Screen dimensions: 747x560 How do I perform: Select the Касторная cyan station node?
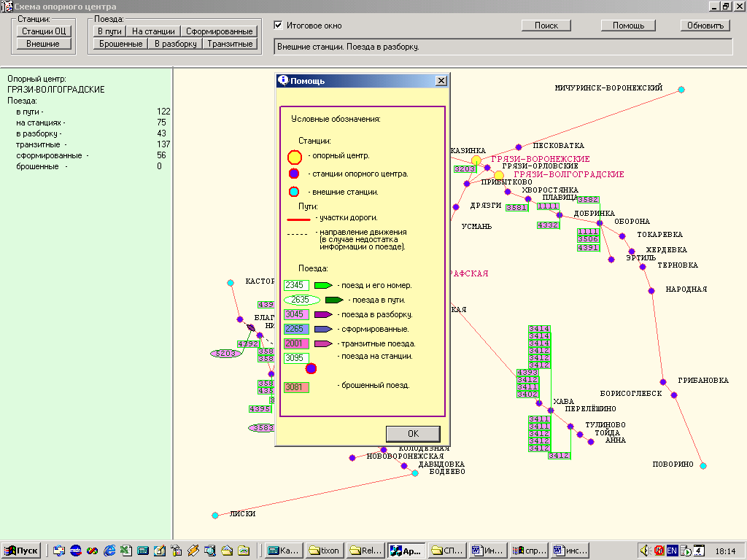(x=231, y=283)
